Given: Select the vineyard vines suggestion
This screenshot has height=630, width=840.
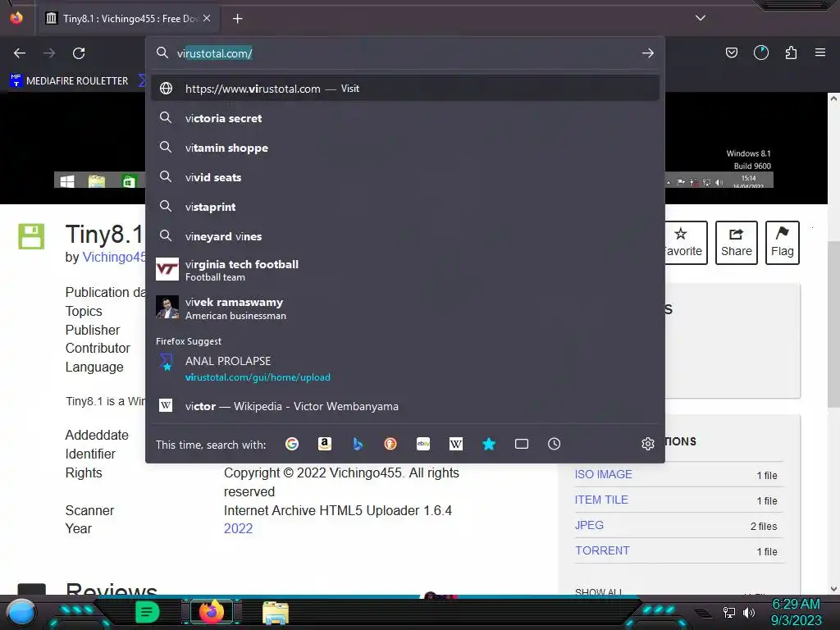Looking at the screenshot, I should click(x=405, y=236).
